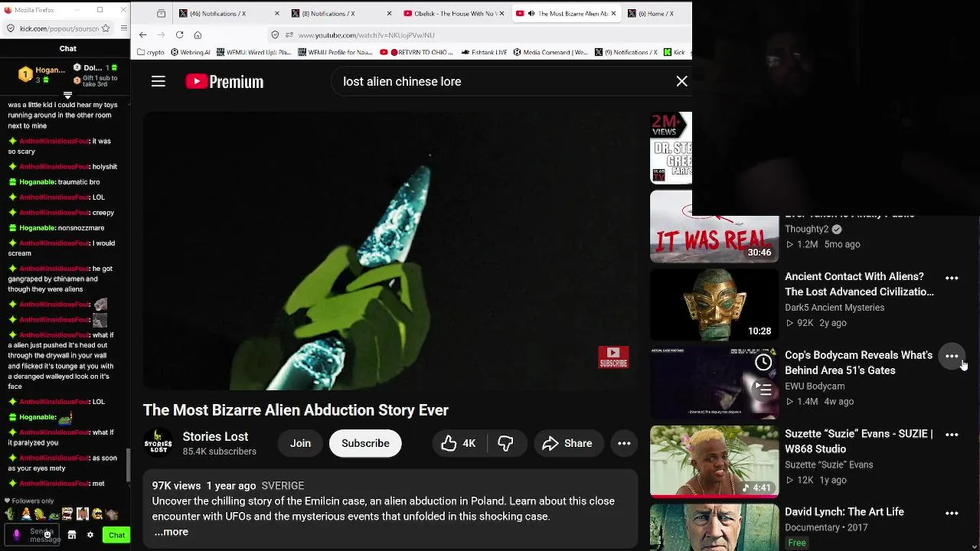This screenshot has height=551, width=980.
Task: Open more actions menu under video
Action: [x=624, y=443]
